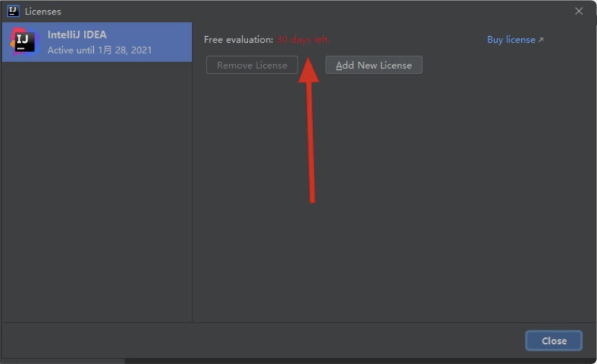Open the Buy license link

coord(515,40)
